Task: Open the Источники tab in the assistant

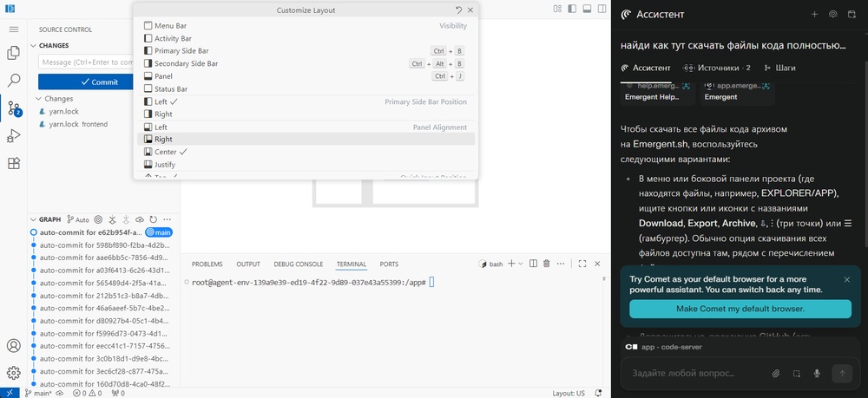Action: [717, 68]
